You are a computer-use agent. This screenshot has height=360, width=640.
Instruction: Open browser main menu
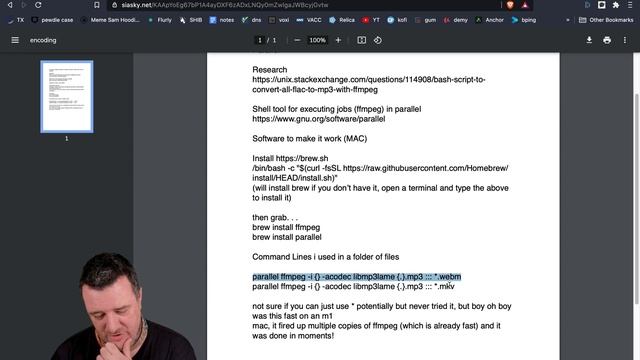[630, 5]
